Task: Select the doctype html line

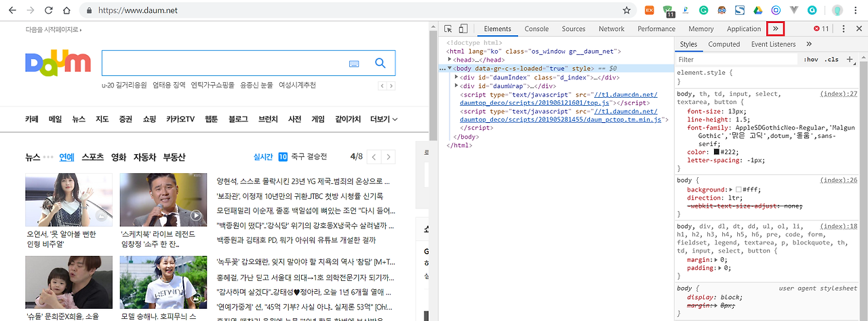Action: pyautogui.click(x=474, y=42)
